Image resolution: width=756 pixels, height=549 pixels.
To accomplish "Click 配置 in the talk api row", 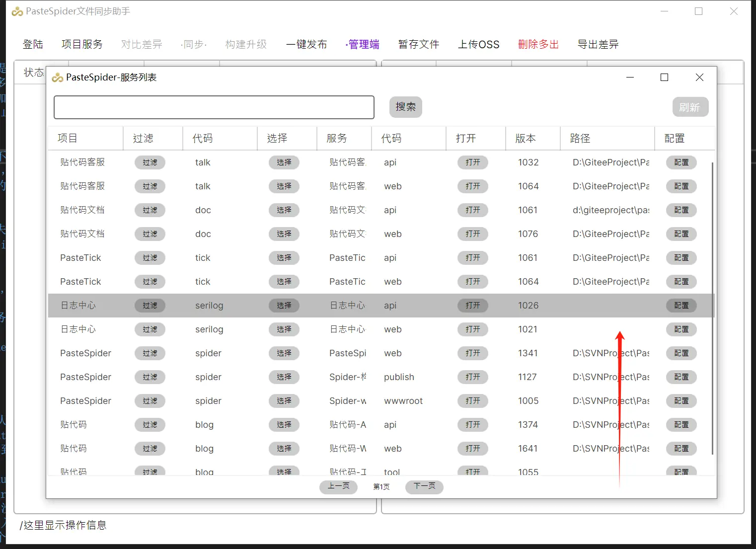I will pyautogui.click(x=681, y=162).
